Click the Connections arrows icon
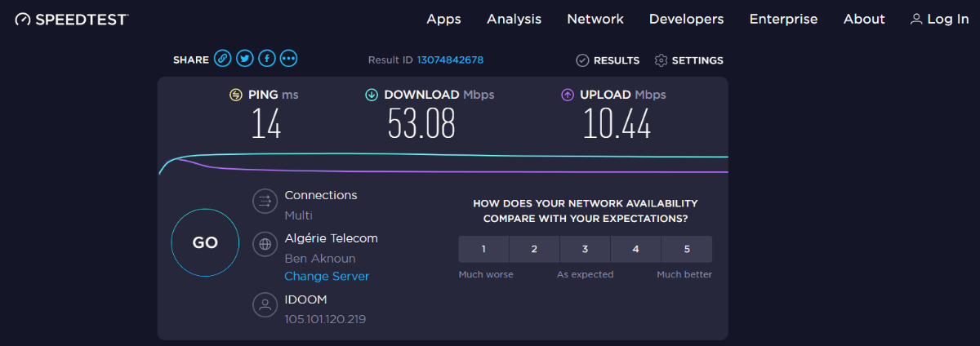Viewport: 980px width, 346px height. (265, 201)
